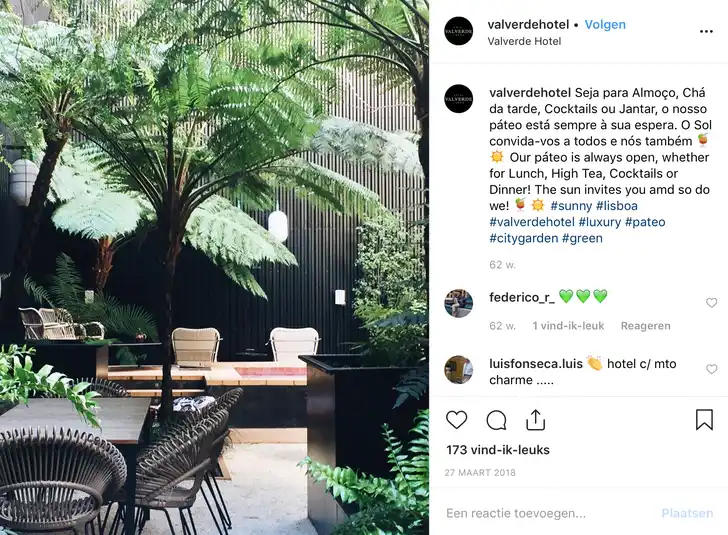Submit the comment with Plaatsen
This screenshot has height=535, width=728.
pos(687,513)
